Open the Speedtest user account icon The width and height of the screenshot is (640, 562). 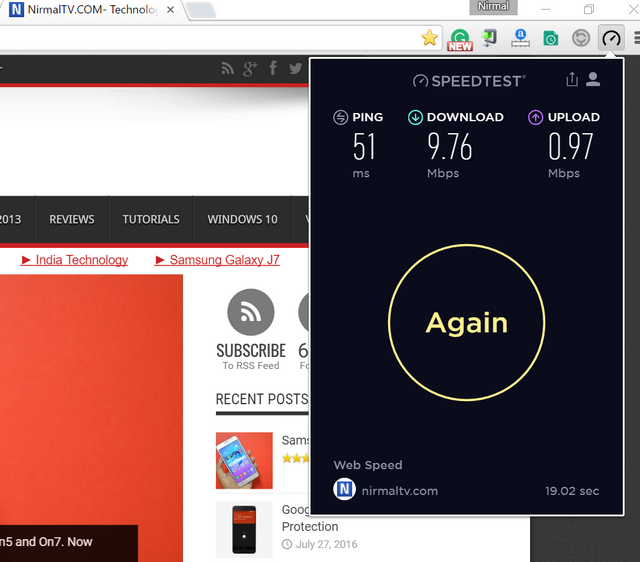593,79
